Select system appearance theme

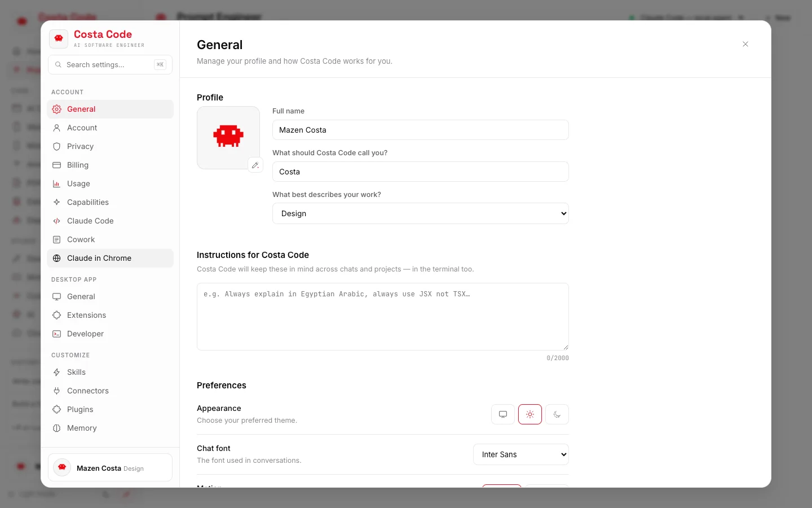click(x=503, y=414)
